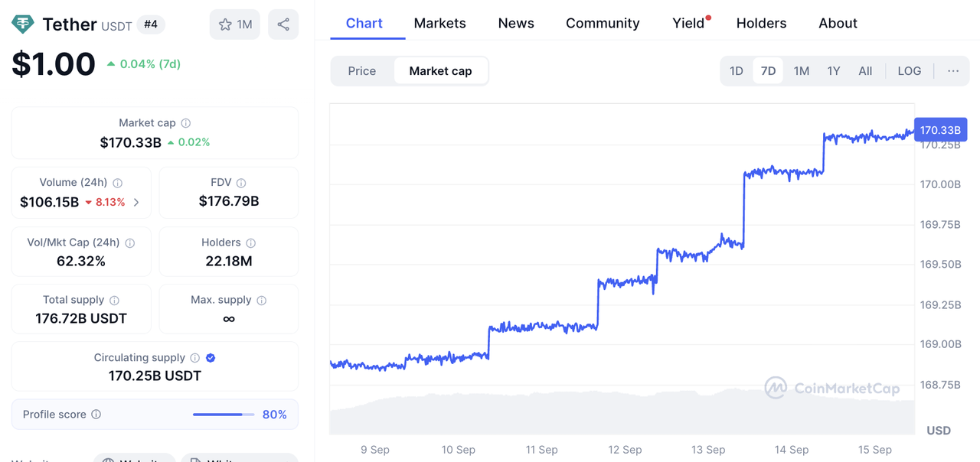
Task: Click the verified badge by Circulating supply
Action: [211, 358]
